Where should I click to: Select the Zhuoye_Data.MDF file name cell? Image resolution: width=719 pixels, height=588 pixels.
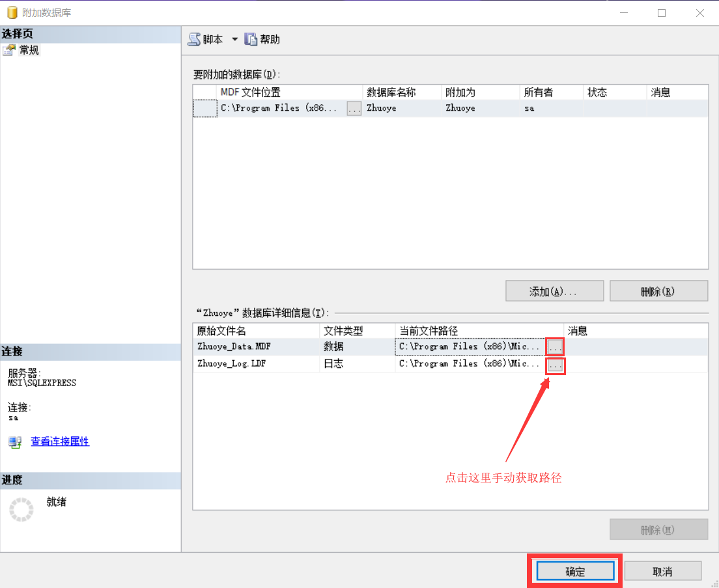(257, 346)
